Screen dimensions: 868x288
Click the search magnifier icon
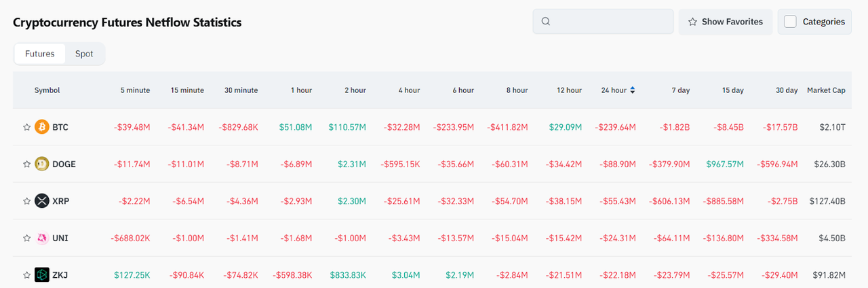coord(545,22)
